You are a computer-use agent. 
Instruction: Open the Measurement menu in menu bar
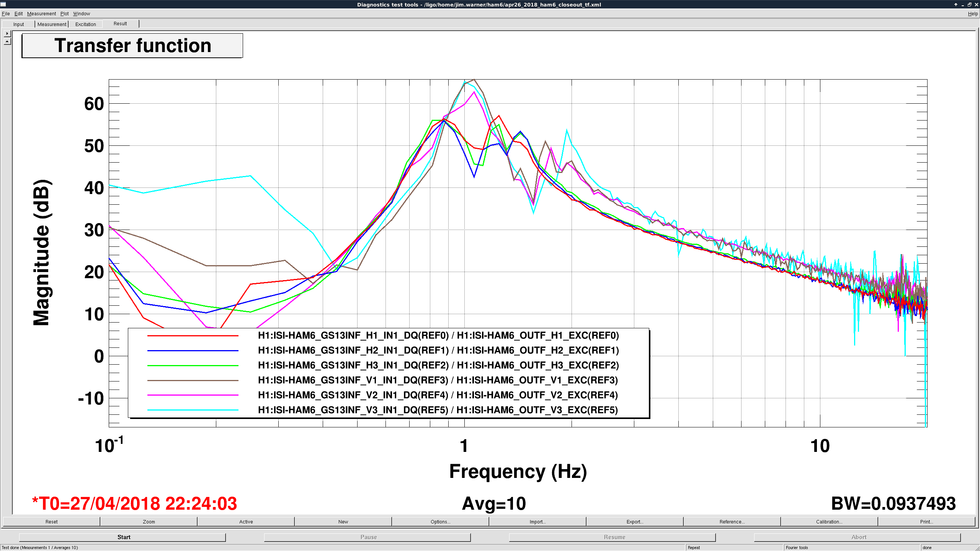pos(41,13)
